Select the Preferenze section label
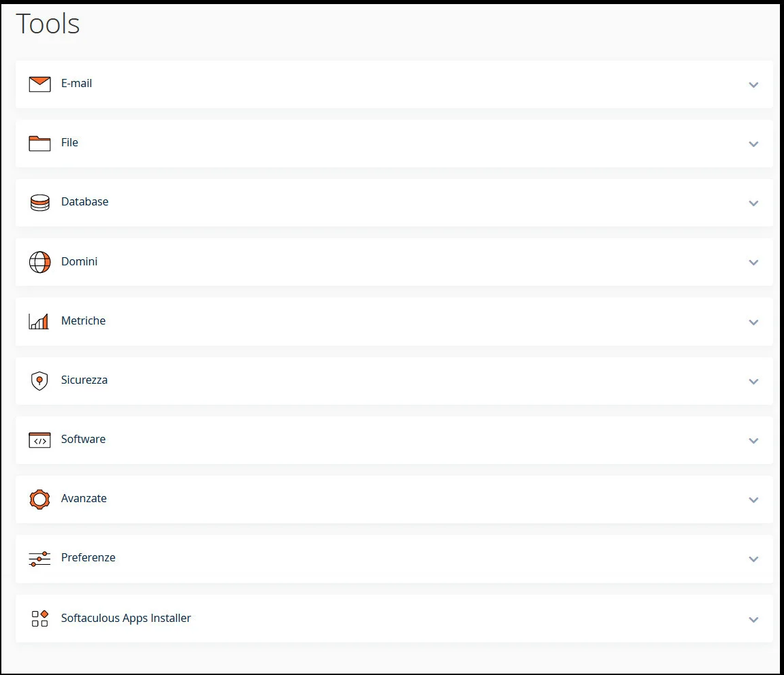 [88, 558]
